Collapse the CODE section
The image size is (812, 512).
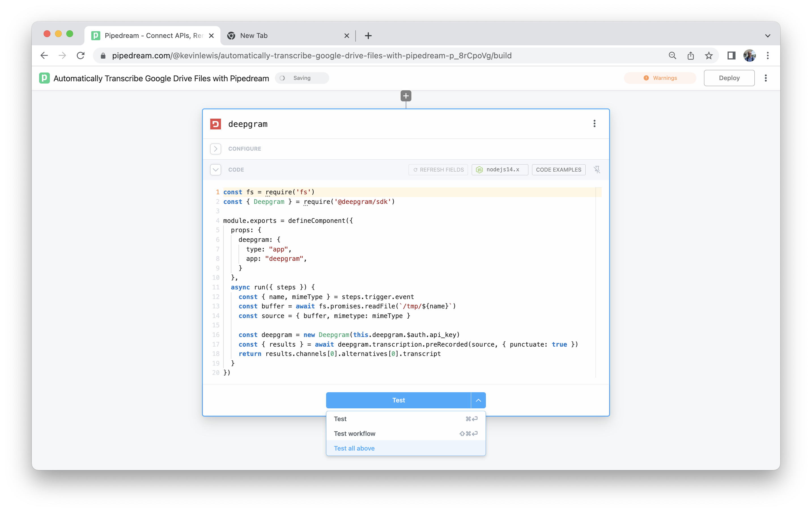point(216,170)
